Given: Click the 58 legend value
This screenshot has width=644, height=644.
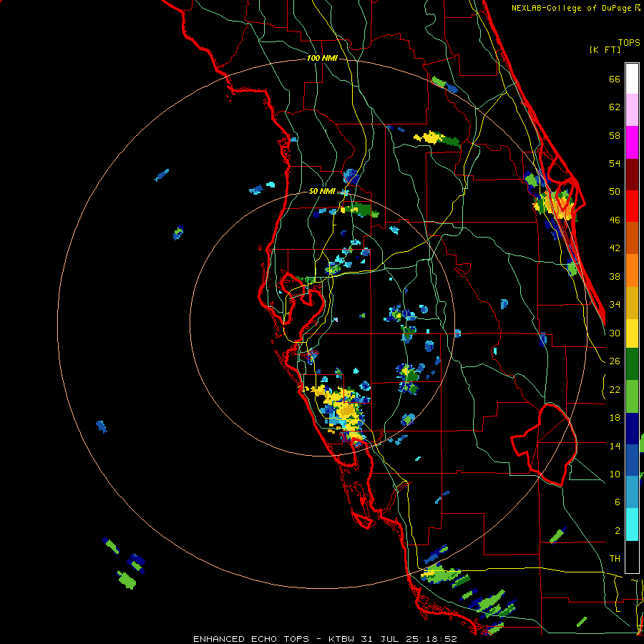Looking at the screenshot, I should pyautogui.click(x=615, y=135).
